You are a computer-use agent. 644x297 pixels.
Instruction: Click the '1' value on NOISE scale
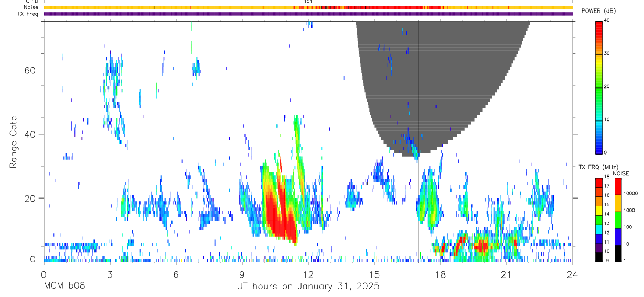626,260
